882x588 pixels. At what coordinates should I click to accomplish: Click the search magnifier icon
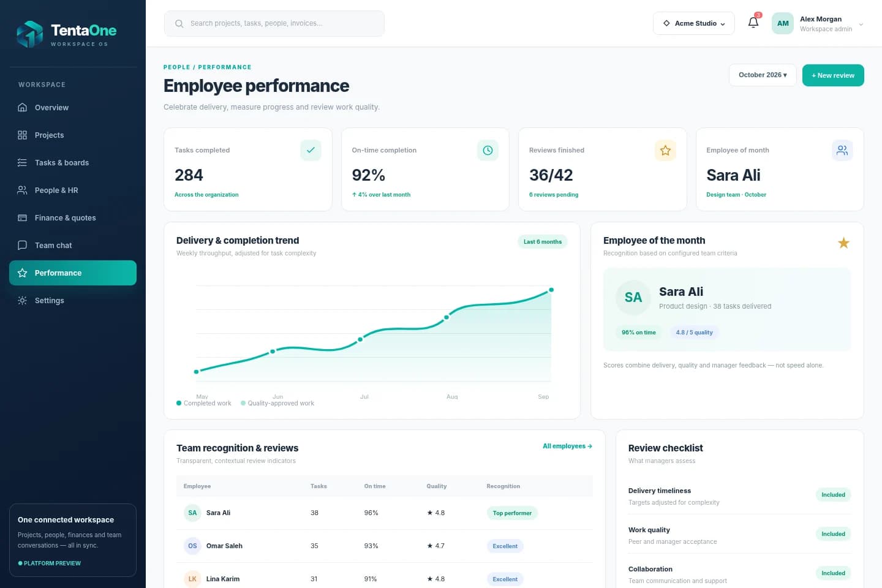click(179, 24)
